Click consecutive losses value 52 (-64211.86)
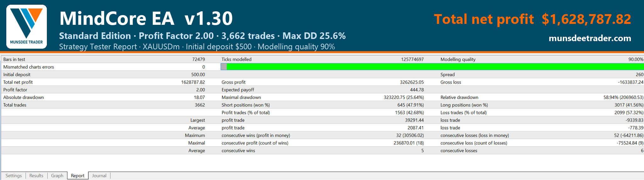This screenshot has height=180, width=644. click(629, 135)
